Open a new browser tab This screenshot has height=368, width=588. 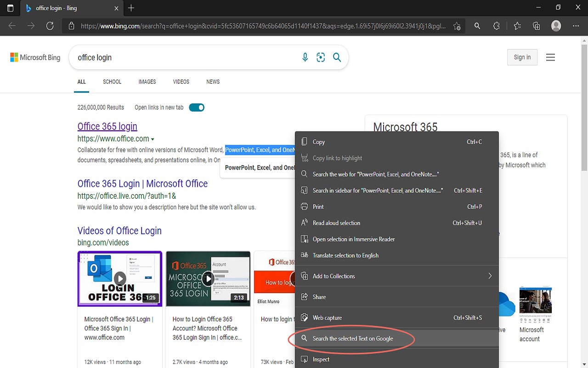(x=131, y=8)
